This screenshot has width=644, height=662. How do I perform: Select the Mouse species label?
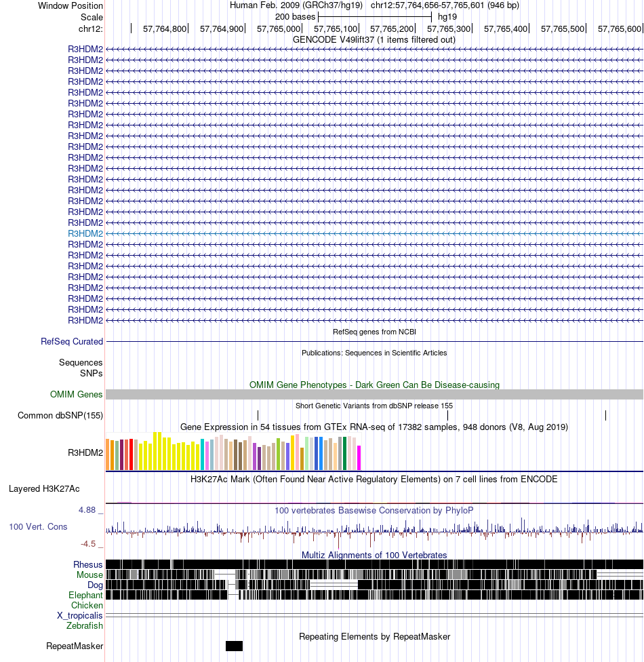[x=89, y=575]
